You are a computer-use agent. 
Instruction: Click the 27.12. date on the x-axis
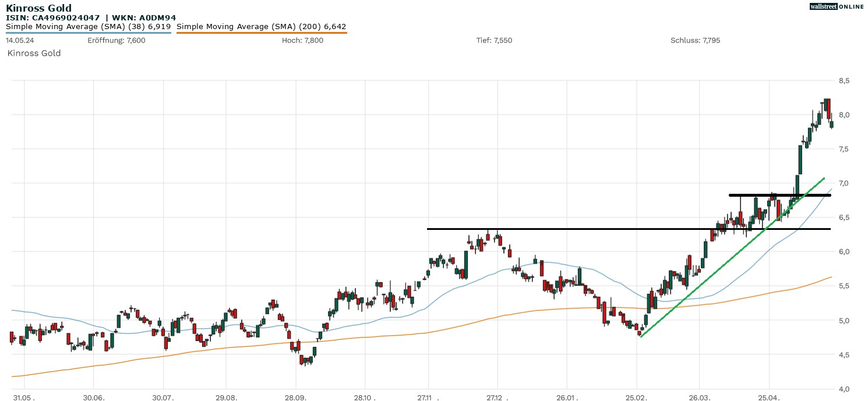497,397
